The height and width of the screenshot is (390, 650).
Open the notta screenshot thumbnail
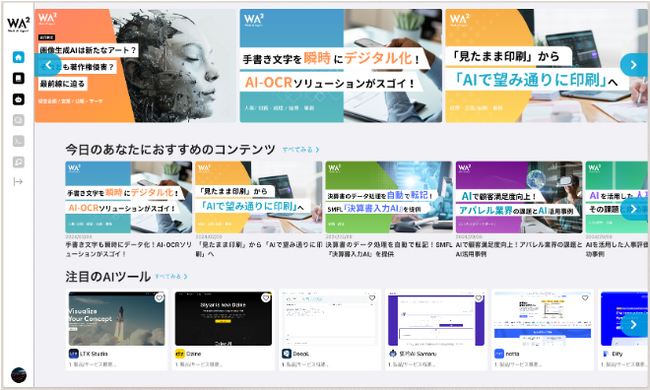tap(543, 319)
